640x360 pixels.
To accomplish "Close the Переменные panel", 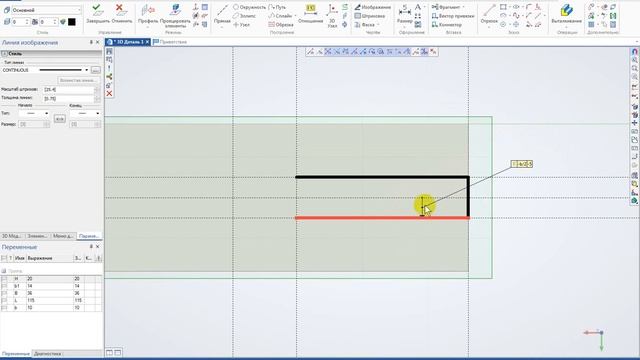I will pyautogui.click(x=98, y=247).
